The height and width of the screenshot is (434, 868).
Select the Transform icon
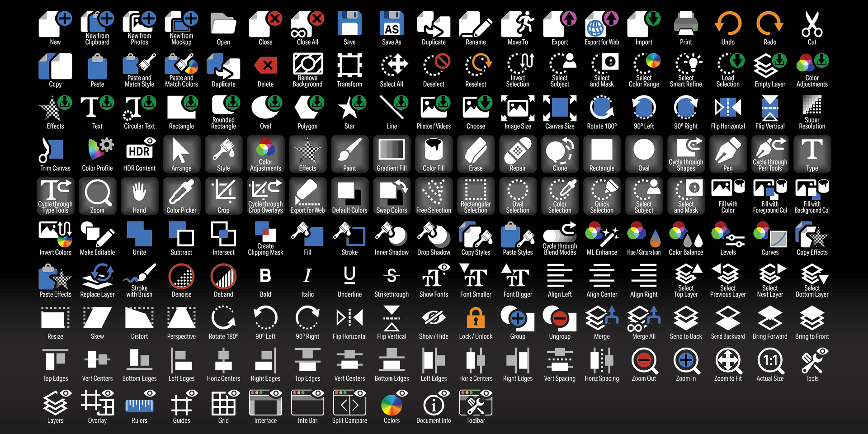[349, 66]
